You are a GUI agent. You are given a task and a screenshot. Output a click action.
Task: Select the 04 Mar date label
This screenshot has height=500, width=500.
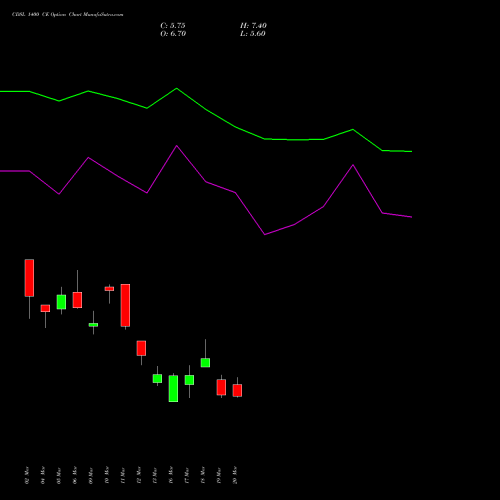pyautogui.click(x=43, y=475)
